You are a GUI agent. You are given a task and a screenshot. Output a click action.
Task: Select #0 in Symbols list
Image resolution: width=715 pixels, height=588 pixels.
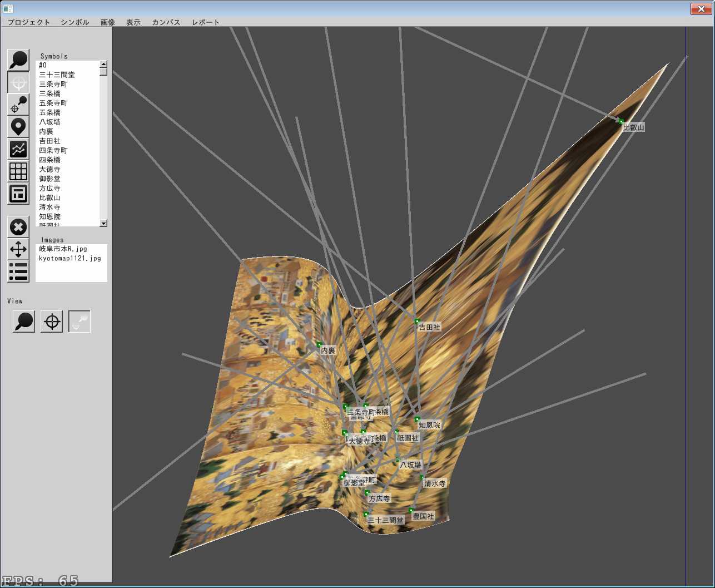(67, 65)
